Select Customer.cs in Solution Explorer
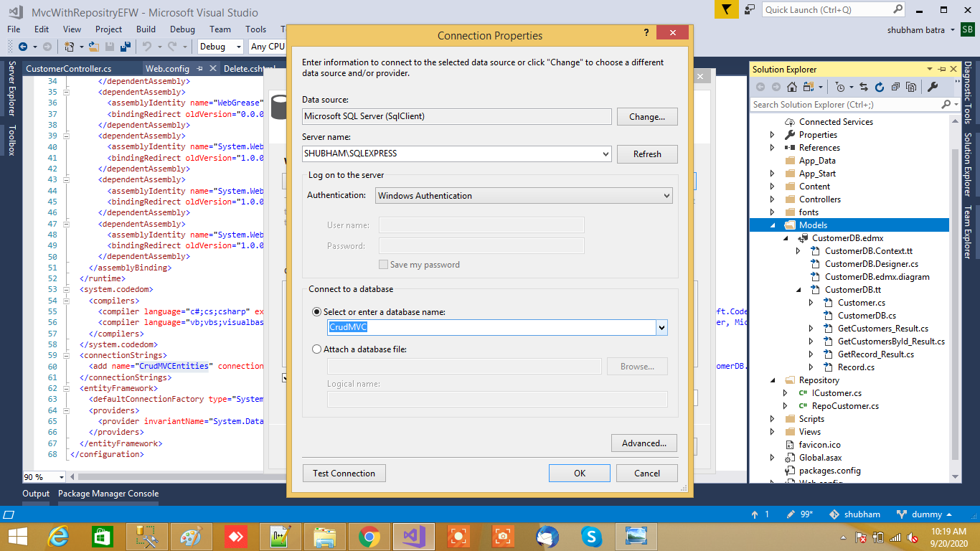 tap(862, 303)
